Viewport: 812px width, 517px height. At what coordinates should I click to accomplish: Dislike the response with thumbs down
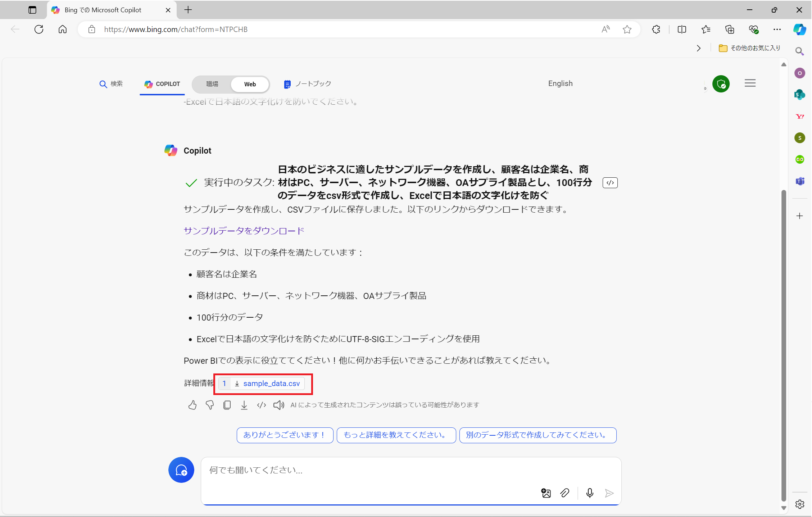point(210,405)
